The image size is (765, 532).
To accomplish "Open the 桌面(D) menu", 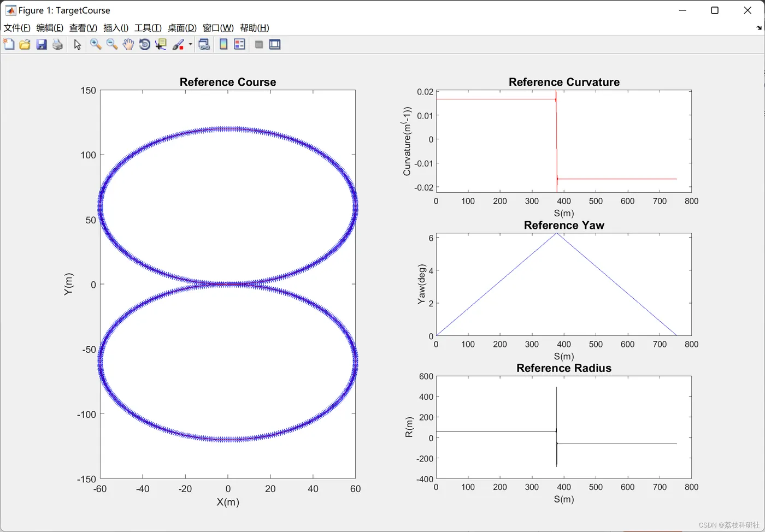I will [x=182, y=28].
